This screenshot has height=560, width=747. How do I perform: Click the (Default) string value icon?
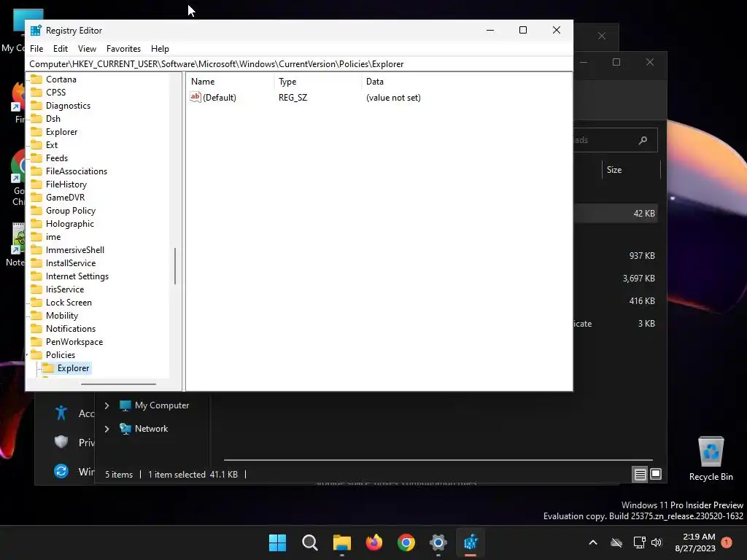(x=196, y=97)
